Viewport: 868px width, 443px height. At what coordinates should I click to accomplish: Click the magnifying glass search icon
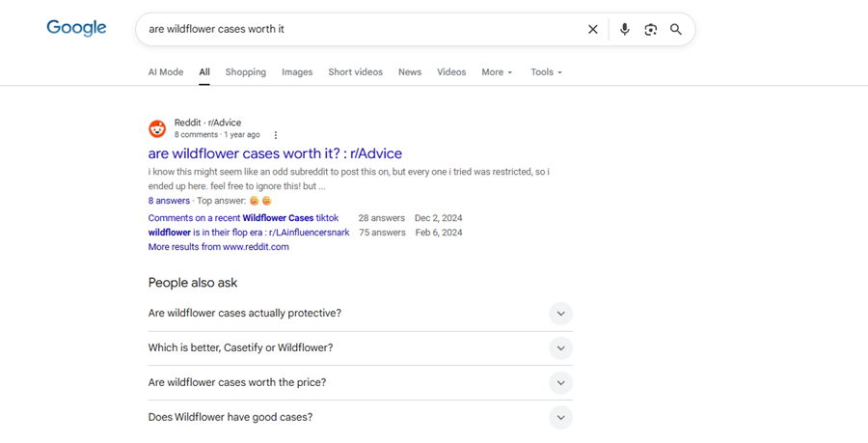pos(676,29)
